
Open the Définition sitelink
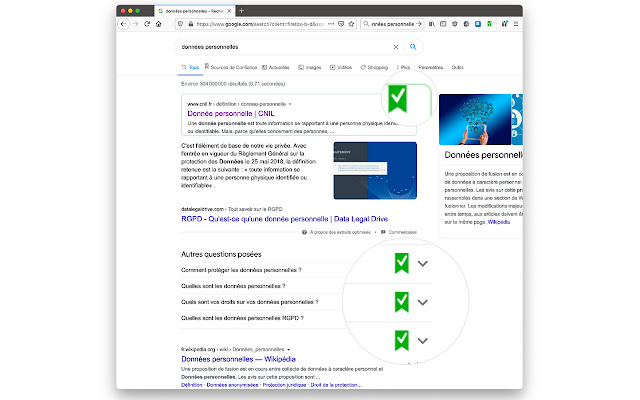tap(192, 385)
